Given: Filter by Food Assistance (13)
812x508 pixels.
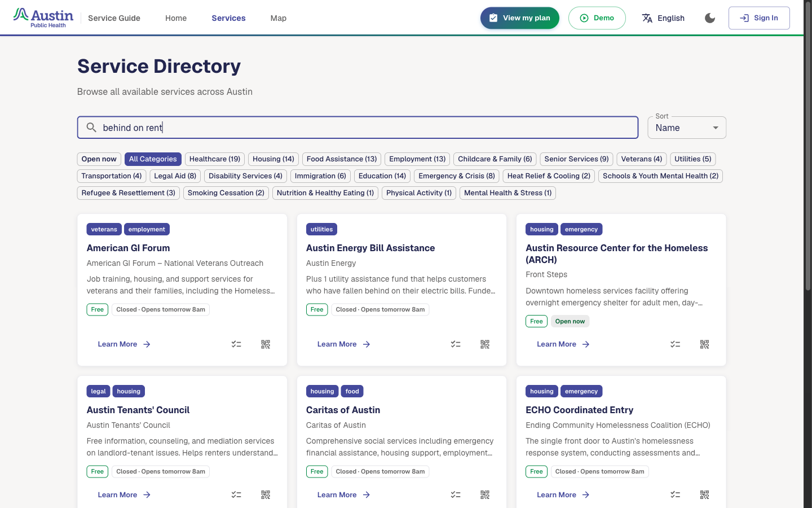Looking at the screenshot, I should point(342,159).
